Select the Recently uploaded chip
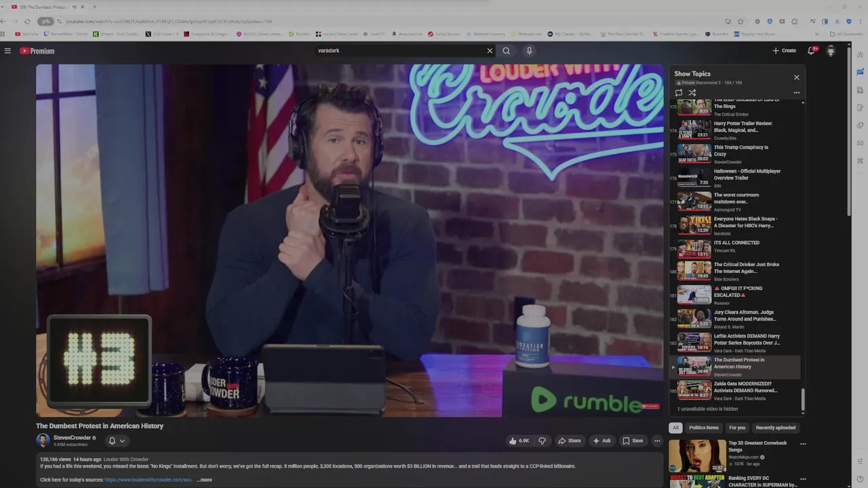The width and height of the screenshot is (868, 488). point(776,428)
